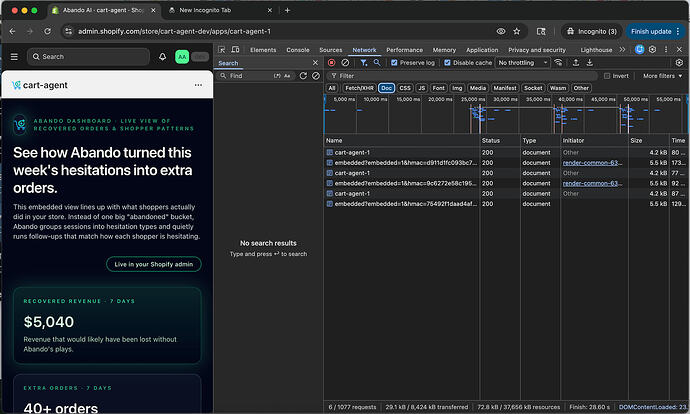Refresh the search results
The height and width of the screenshot is (414, 690).
303,76
